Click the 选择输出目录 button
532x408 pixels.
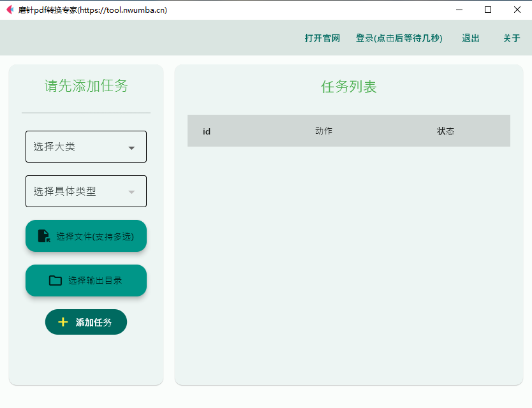click(x=86, y=280)
